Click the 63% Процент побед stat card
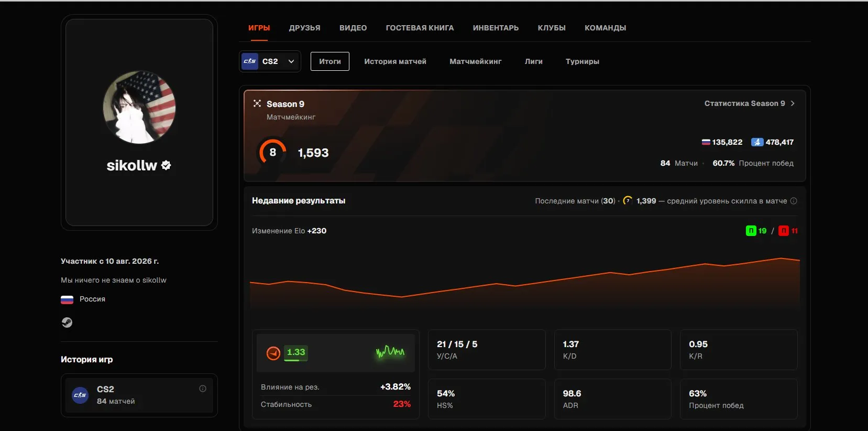The height and width of the screenshot is (431, 868). coord(739,399)
